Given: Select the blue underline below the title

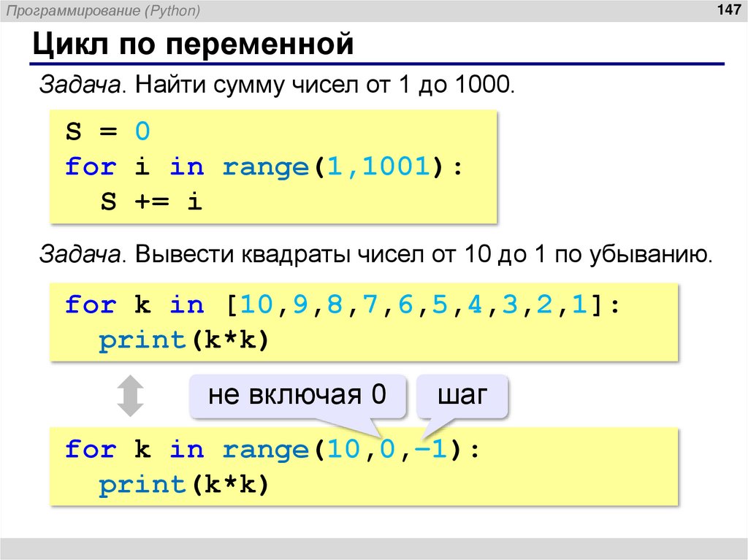Looking at the screenshot, I should 374,64.
